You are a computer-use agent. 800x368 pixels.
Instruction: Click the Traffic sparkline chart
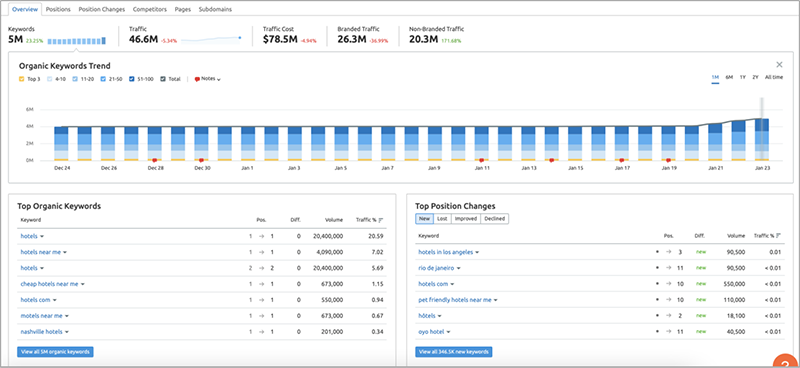point(211,40)
